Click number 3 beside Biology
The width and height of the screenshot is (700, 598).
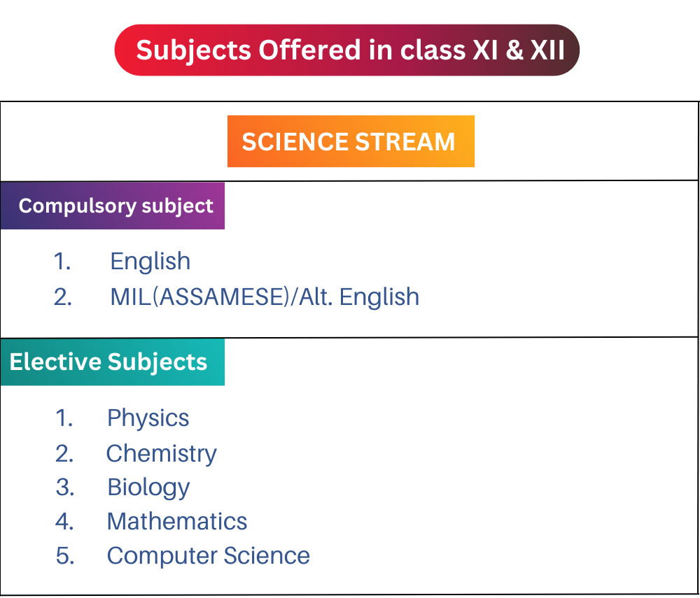coord(65,487)
